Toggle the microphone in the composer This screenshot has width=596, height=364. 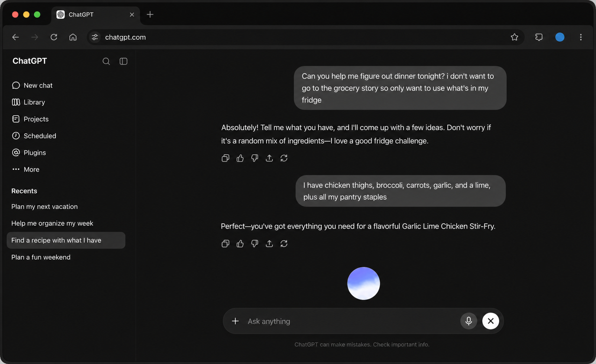click(x=469, y=321)
